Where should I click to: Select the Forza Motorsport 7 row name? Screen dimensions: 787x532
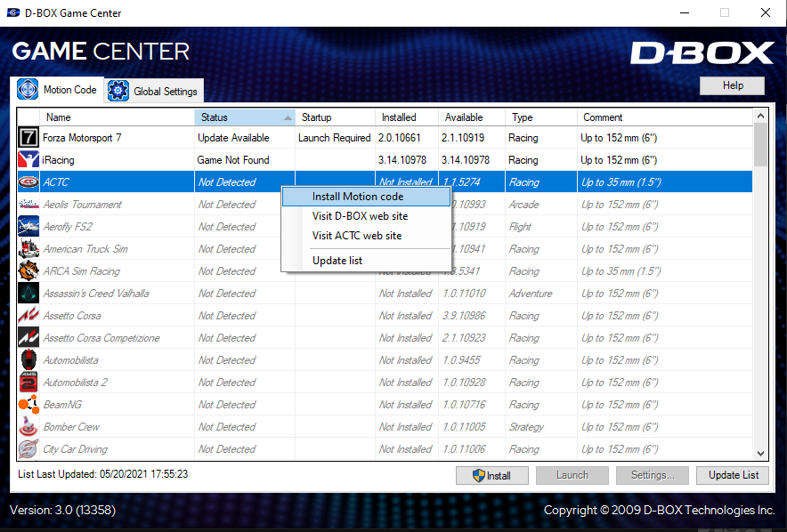pos(82,138)
